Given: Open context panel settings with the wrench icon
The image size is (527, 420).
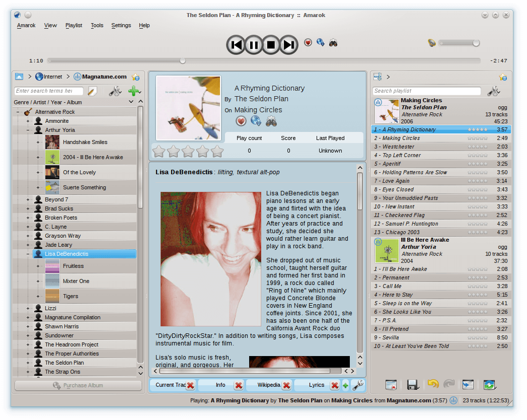Looking at the screenshot, I should tap(358, 385).
